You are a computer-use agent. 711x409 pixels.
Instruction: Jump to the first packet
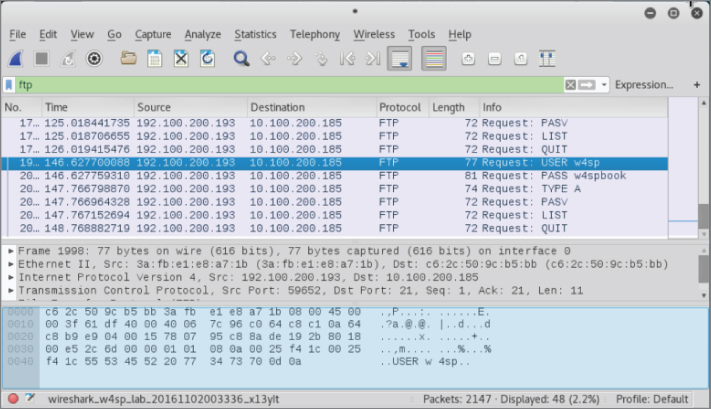coord(347,58)
